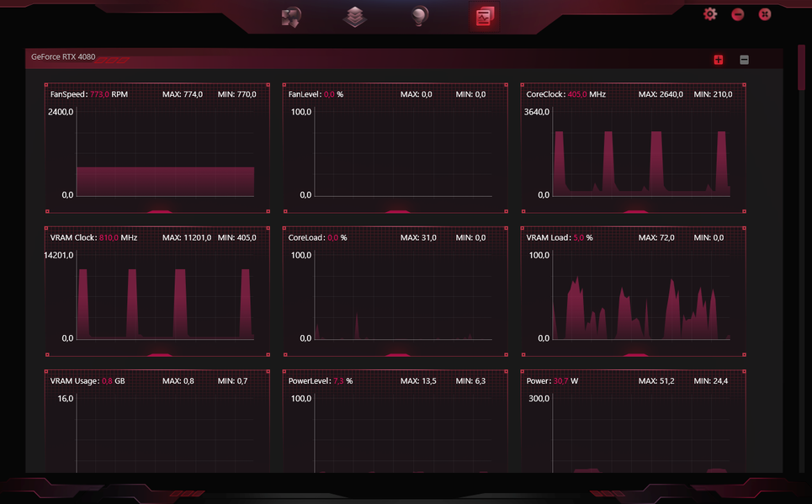Viewport: 812px width, 504px height.
Task: Click the VRAM Load graph area
Action: click(641, 296)
